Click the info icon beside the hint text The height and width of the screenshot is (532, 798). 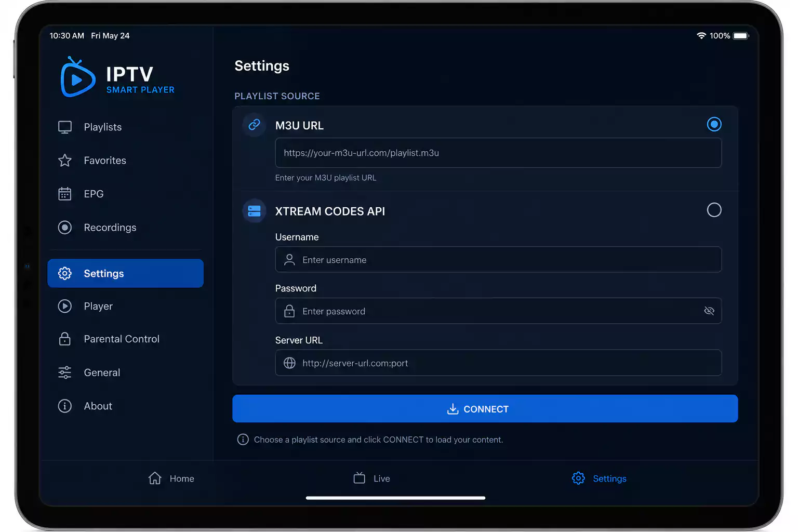coord(243,440)
